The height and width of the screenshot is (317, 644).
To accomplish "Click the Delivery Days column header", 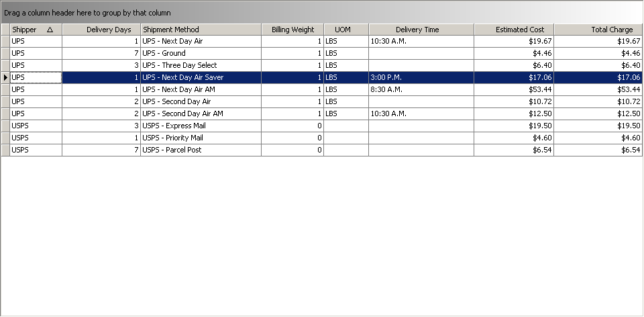I will point(101,30).
